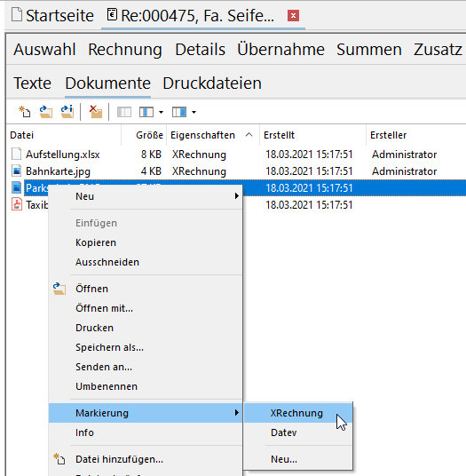The width and height of the screenshot is (466, 476).
Task: Click Administrator creator of Aufstellung.xlsx
Action: 404,155
